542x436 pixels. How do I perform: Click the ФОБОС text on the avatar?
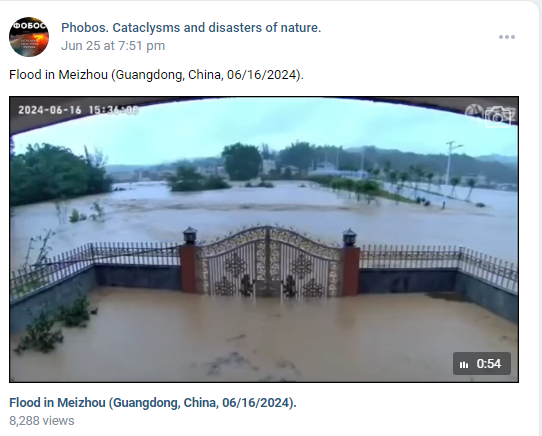tap(29, 26)
